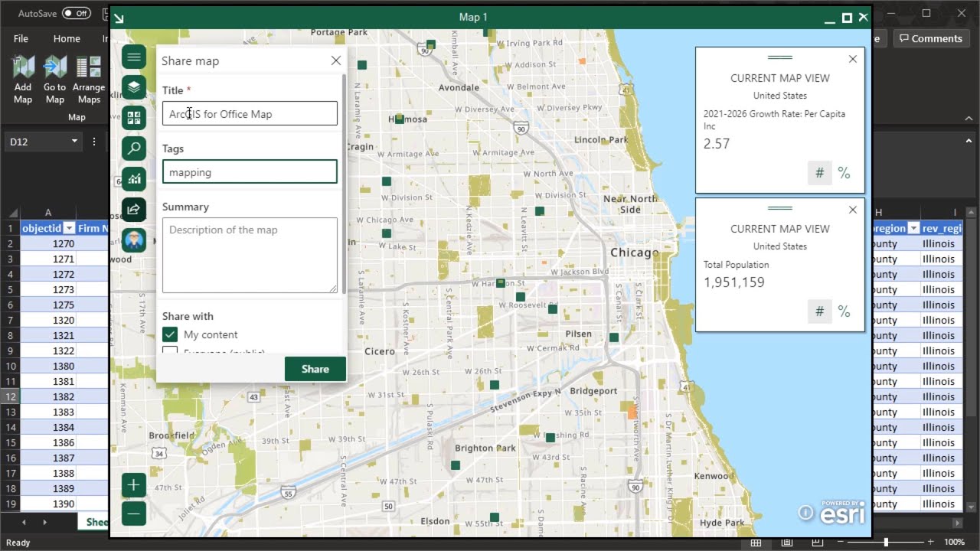Image resolution: width=980 pixels, height=551 pixels.
Task: Dock the map window with arrow icon
Action: (119, 18)
